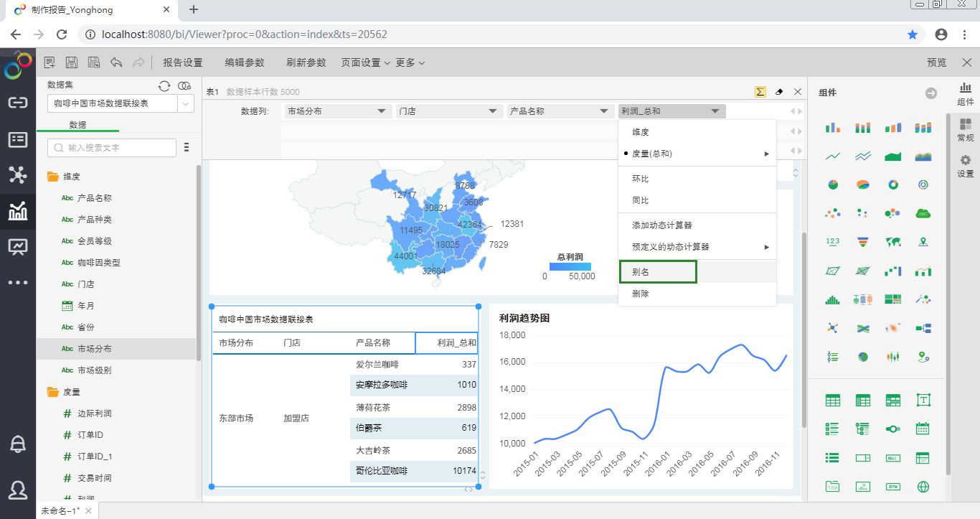Choose 别名 from the context menu

pyautogui.click(x=641, y=272)
